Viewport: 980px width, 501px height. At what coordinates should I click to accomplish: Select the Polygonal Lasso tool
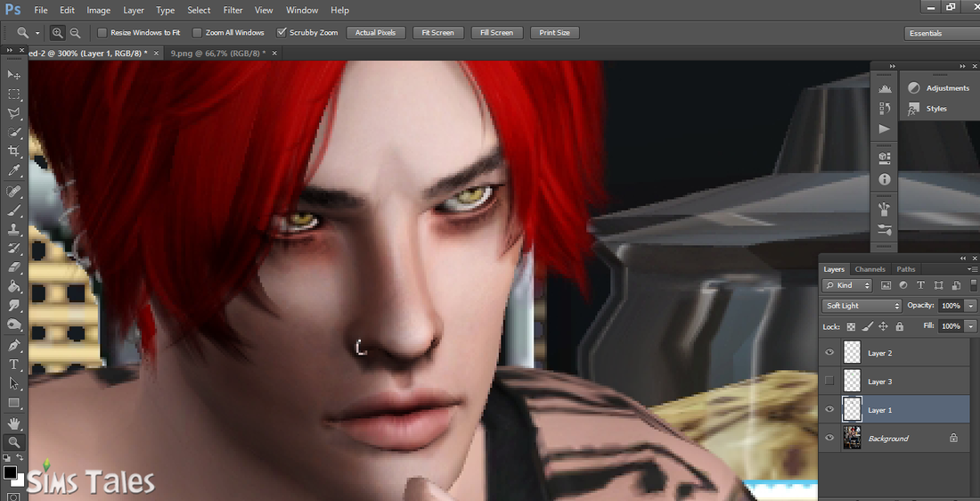13,113
